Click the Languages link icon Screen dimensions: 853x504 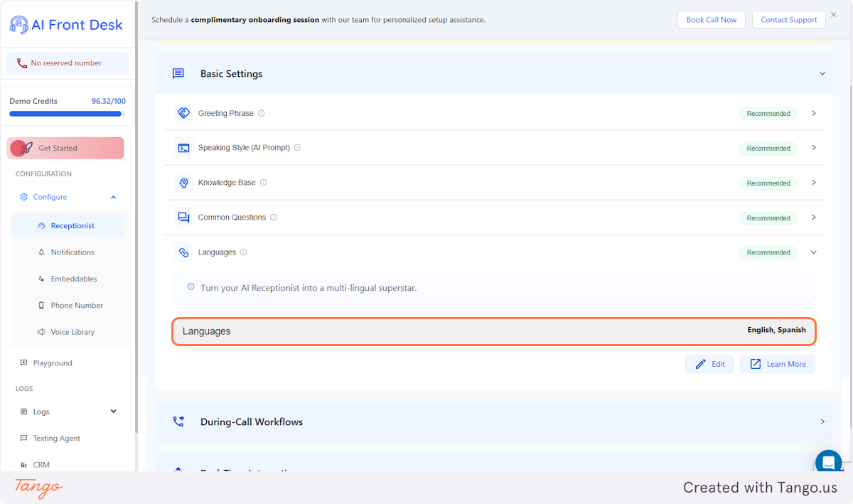pos(183,252)
